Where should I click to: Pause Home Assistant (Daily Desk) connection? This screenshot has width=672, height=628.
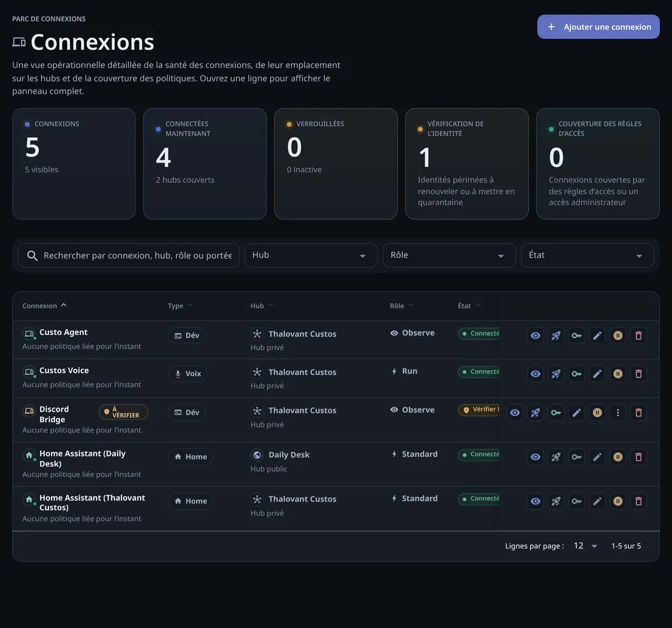pyautogui.click(x=617, y=457)
